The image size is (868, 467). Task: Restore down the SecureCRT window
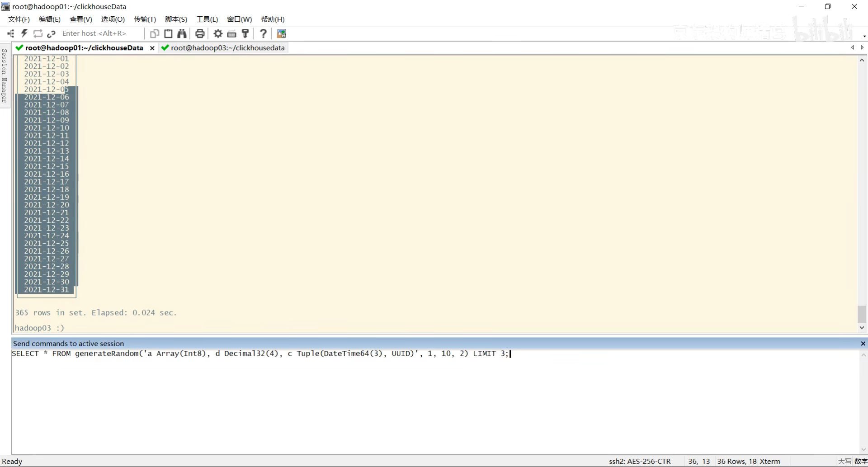828,6
